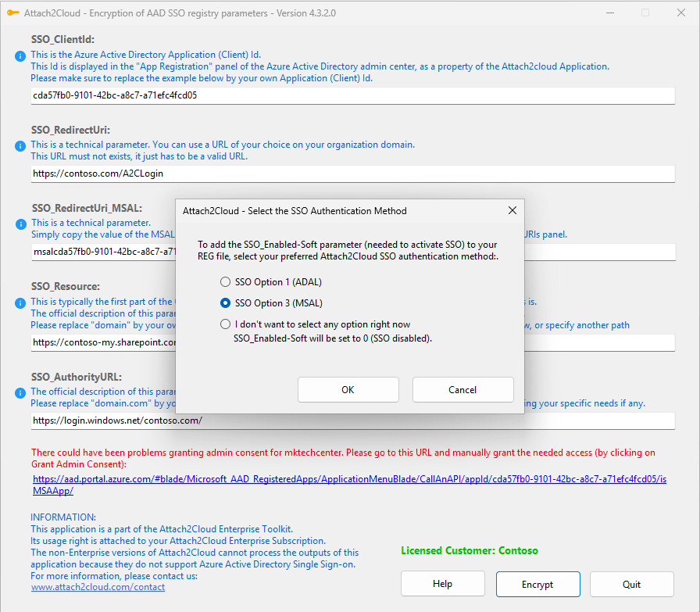The height and width of the screenshot is (612, 700).
Task: Cancel the SSO authentication method dialog
Action: click(x=462, y=389)
